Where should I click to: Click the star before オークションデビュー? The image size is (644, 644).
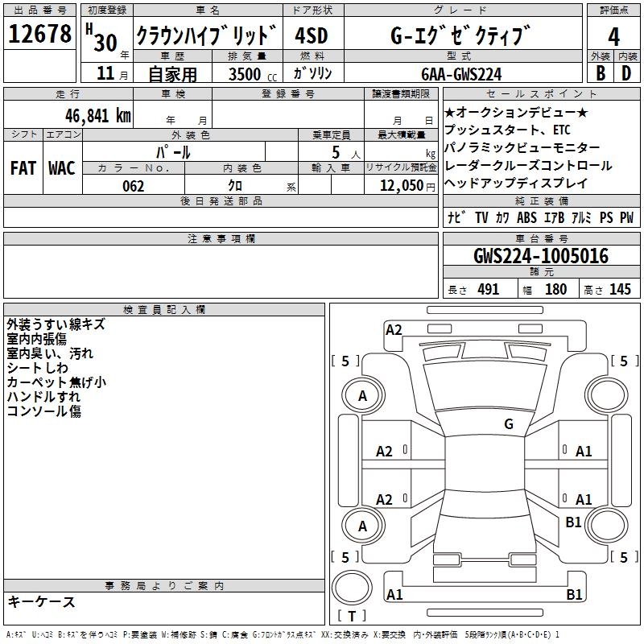click(x=450, y=113)
